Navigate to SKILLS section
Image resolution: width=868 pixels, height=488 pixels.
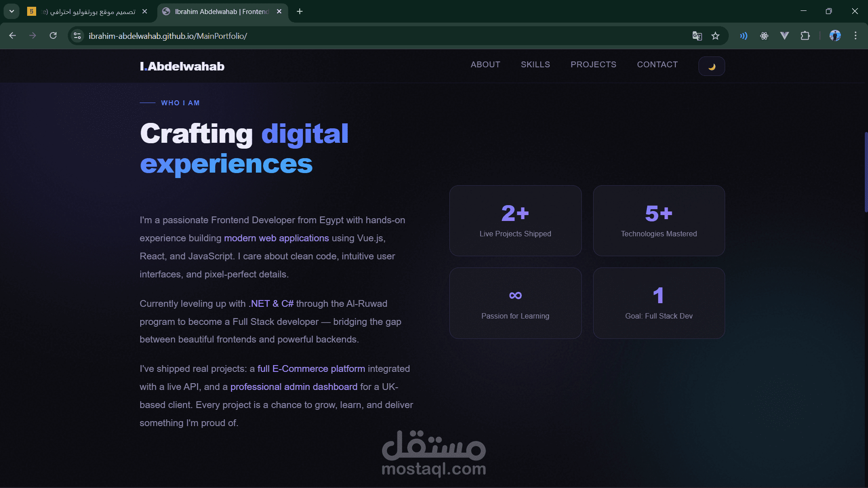(535, 65)
